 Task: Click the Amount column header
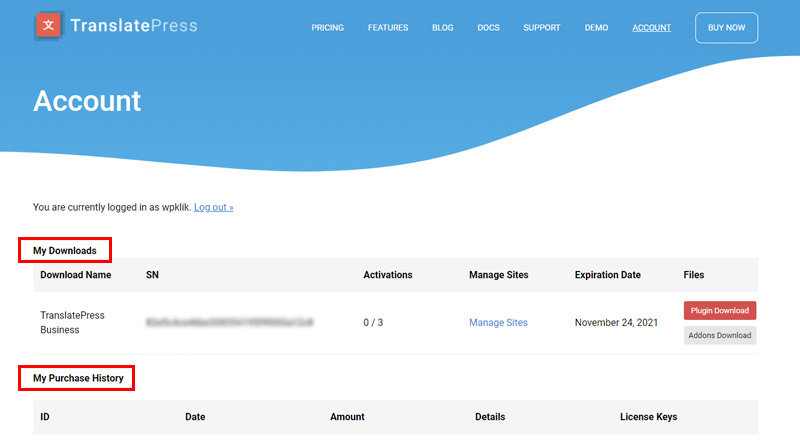(x=347, y=417)
